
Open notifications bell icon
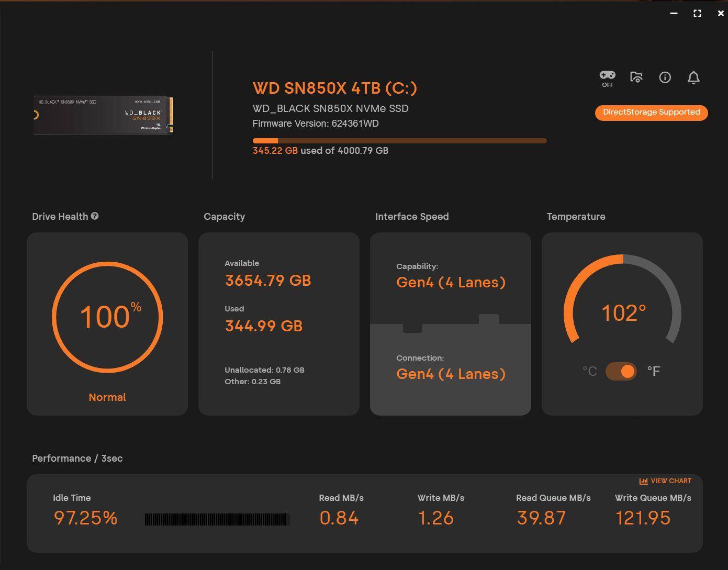(x=693, y=77)
